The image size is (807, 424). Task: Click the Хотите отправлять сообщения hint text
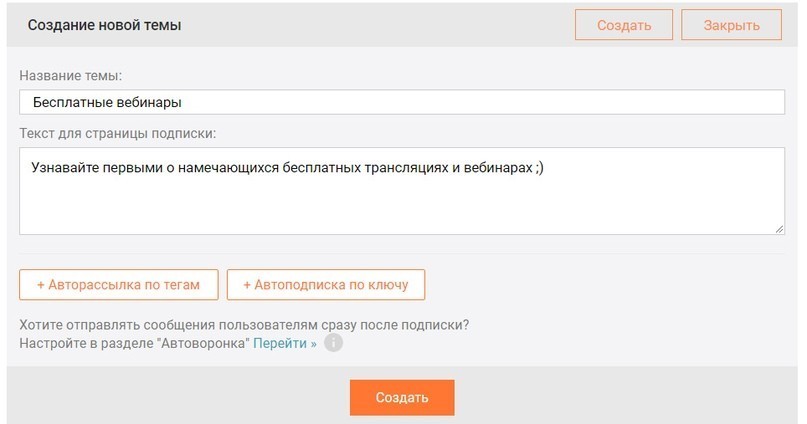point(244,325)
